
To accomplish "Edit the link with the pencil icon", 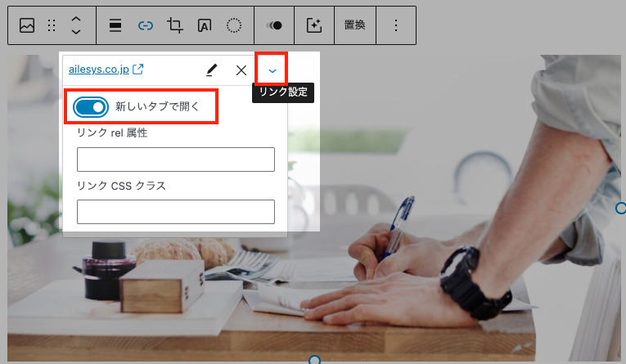I will point(212,70).
